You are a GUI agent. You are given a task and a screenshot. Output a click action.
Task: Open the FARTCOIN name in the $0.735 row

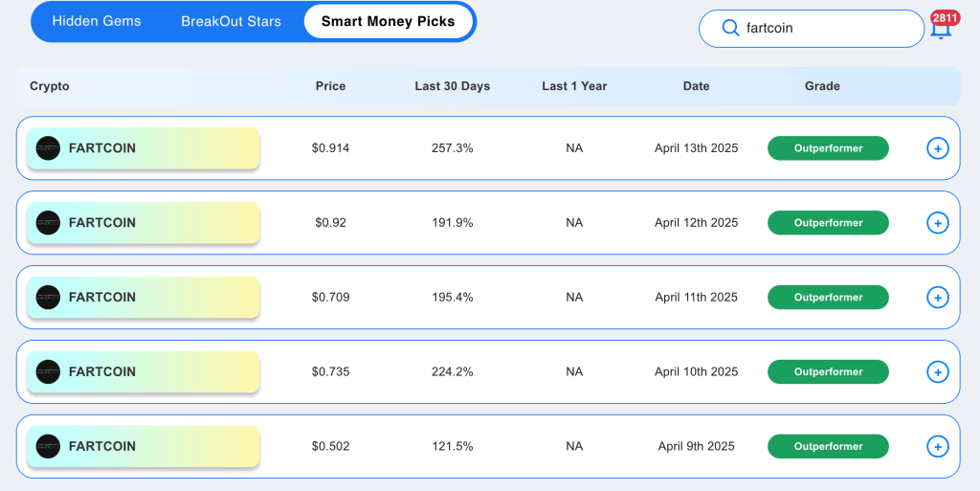(x=101, y=371)
